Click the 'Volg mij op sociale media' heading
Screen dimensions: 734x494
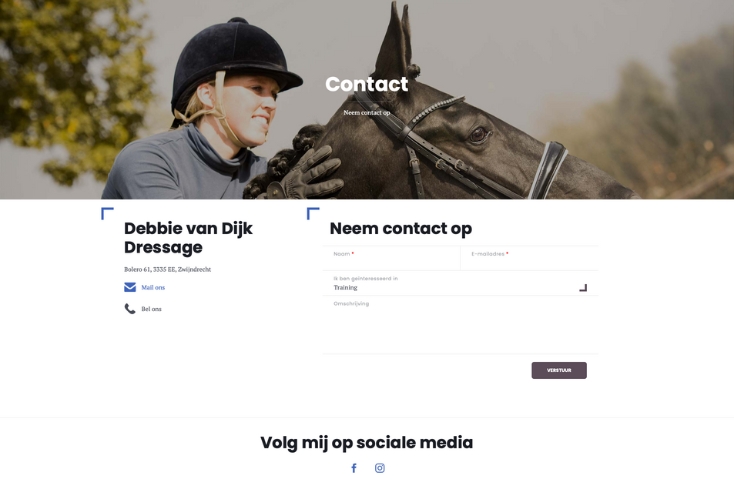point(367,442)
